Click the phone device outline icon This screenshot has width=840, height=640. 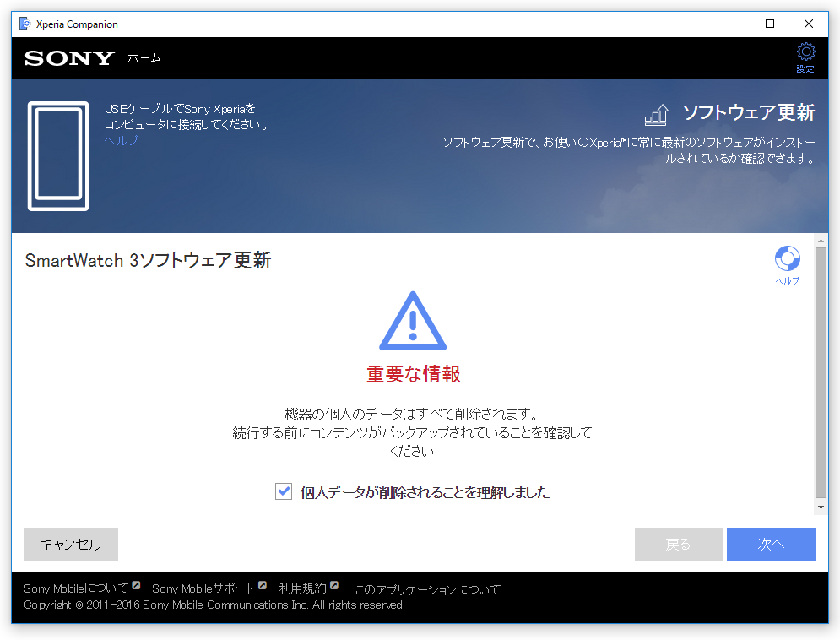tap(58, 156)
